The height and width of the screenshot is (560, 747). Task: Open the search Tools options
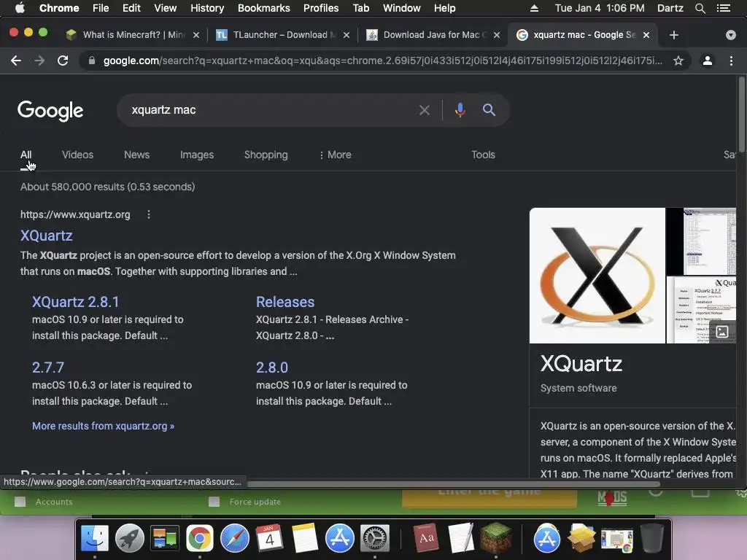click(483, 155)
